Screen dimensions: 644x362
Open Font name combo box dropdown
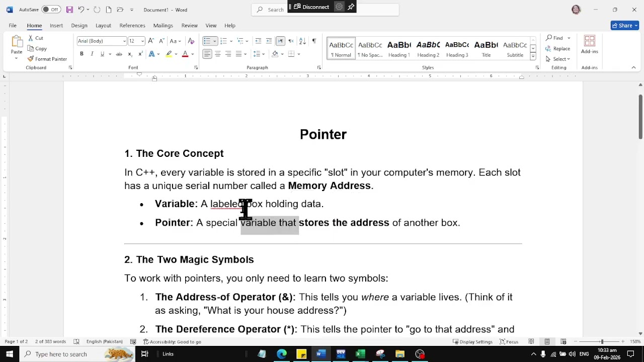(x=124, y=41)
